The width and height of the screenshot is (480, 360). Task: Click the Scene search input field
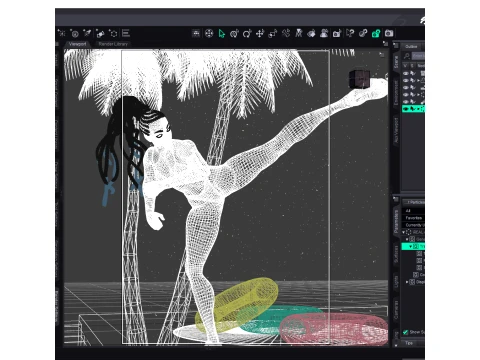(x=418, y=56)
